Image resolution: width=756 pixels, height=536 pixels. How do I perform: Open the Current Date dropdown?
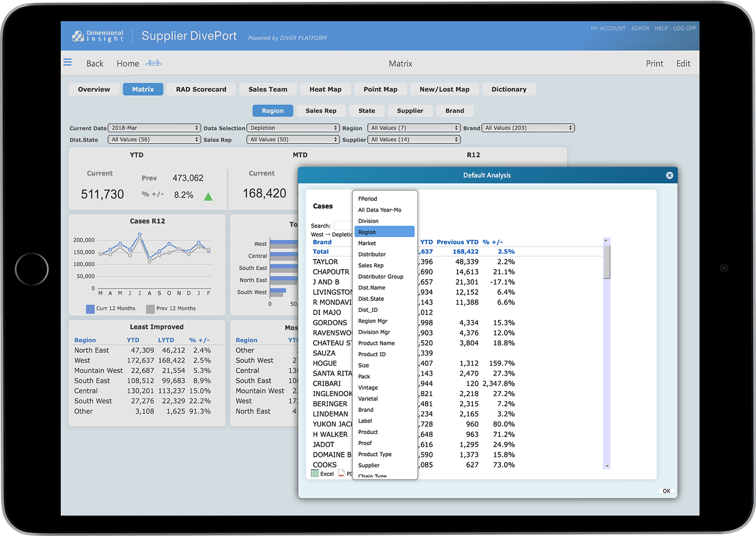coord(154,128)
